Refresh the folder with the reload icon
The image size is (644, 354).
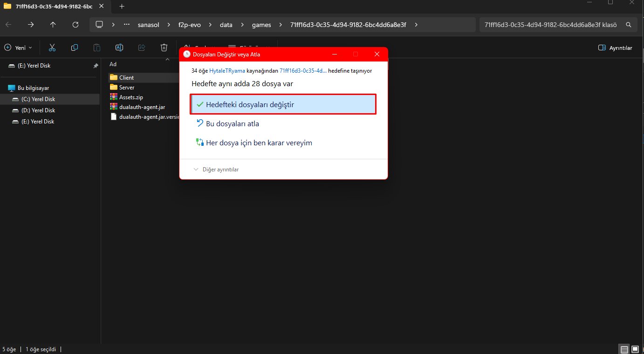click(75, 25)
